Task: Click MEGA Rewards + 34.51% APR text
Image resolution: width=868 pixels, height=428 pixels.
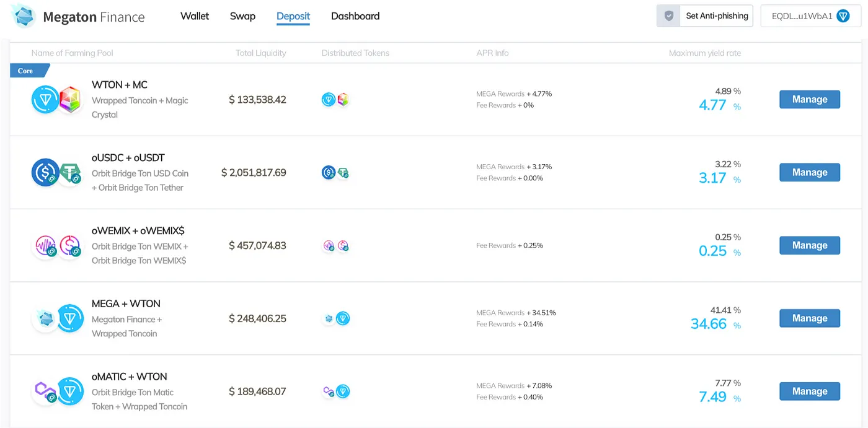Action: click(516, 313)
